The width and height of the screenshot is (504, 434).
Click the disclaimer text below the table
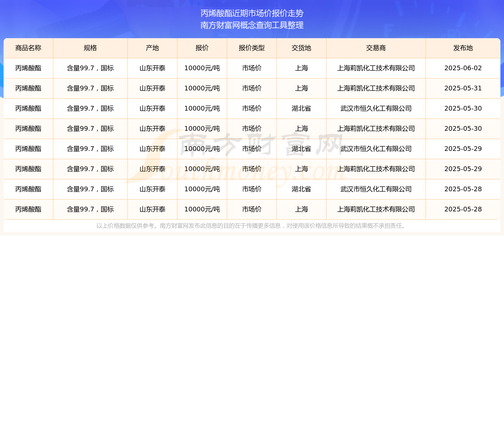pyautogui.click(x=252, y=226)
